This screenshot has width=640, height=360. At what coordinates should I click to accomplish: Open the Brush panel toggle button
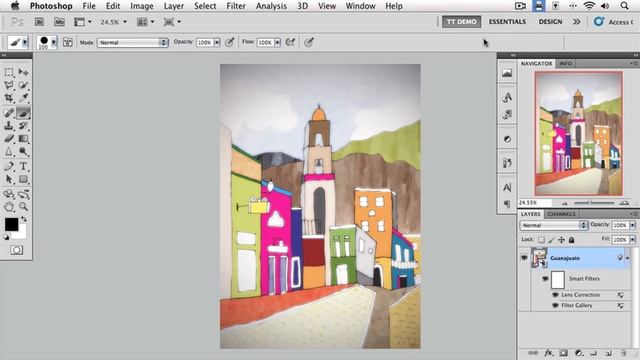tap(68, 42)
